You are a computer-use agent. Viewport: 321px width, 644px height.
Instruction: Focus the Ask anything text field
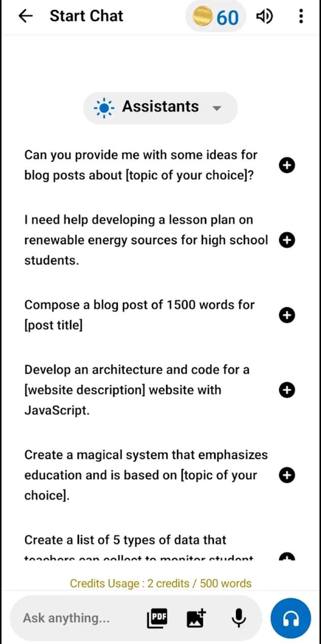76,618
